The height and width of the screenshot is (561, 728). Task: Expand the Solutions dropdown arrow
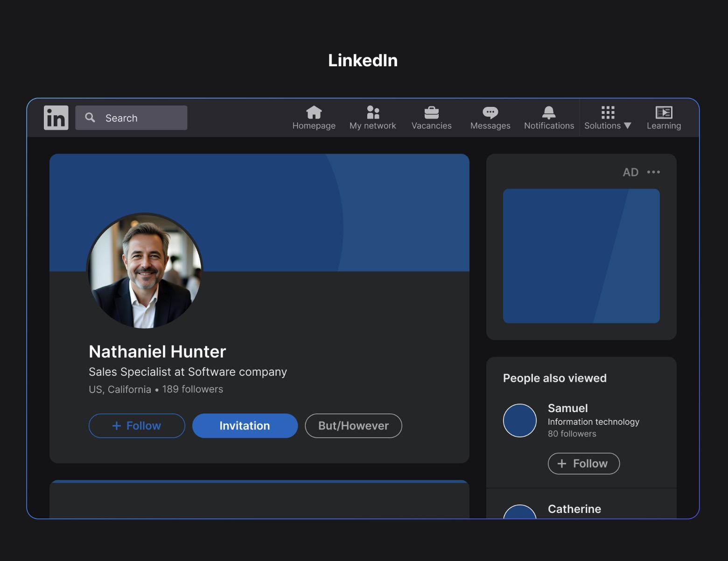click(x=628, y=126)
